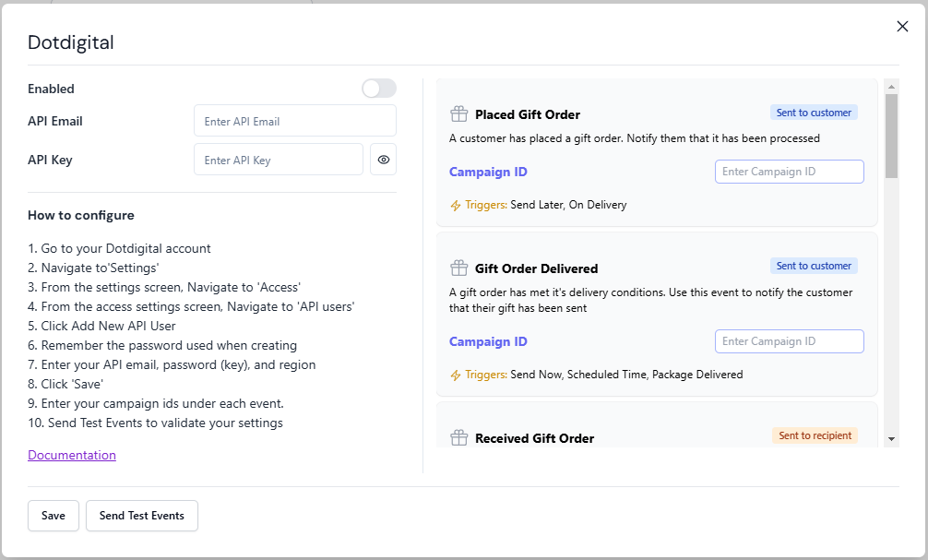This screenshot has width=928, height=560.
Task: Click Send Test Events button
Action: click(141, 516)
